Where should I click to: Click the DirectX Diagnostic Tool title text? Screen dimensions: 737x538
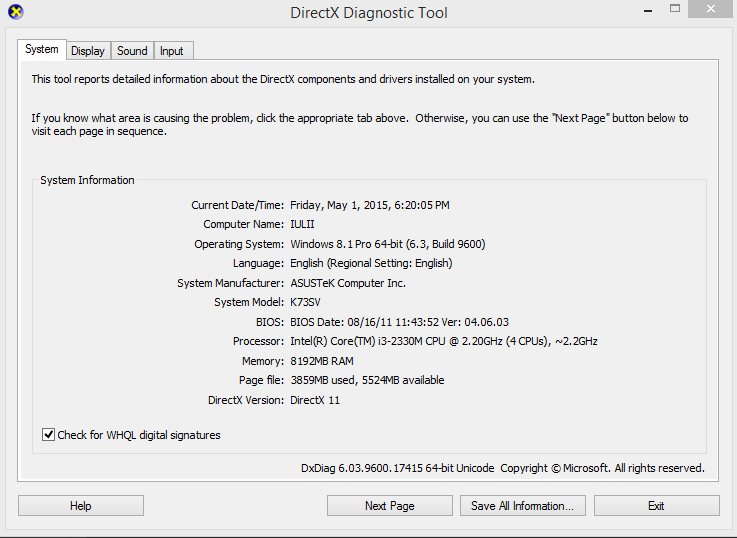coord(368,12)
